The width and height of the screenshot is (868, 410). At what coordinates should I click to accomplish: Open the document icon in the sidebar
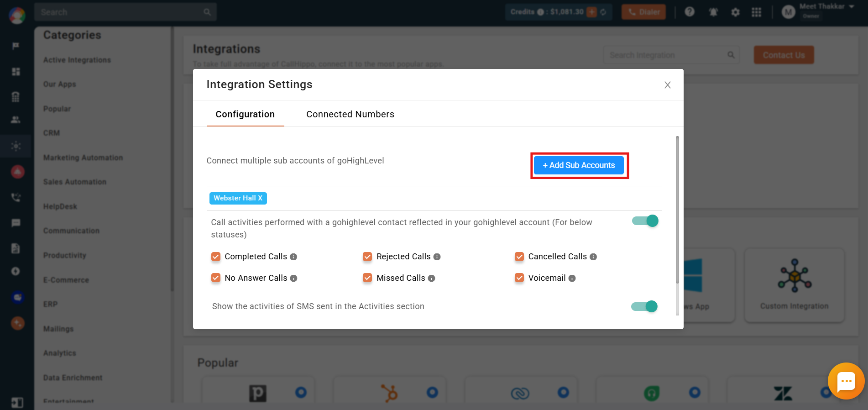click(x=16, y=248)
